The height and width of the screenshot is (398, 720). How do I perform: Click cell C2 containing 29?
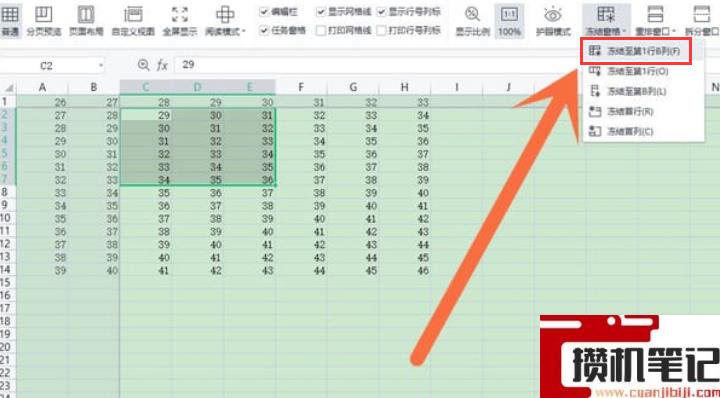coord(146,115)
